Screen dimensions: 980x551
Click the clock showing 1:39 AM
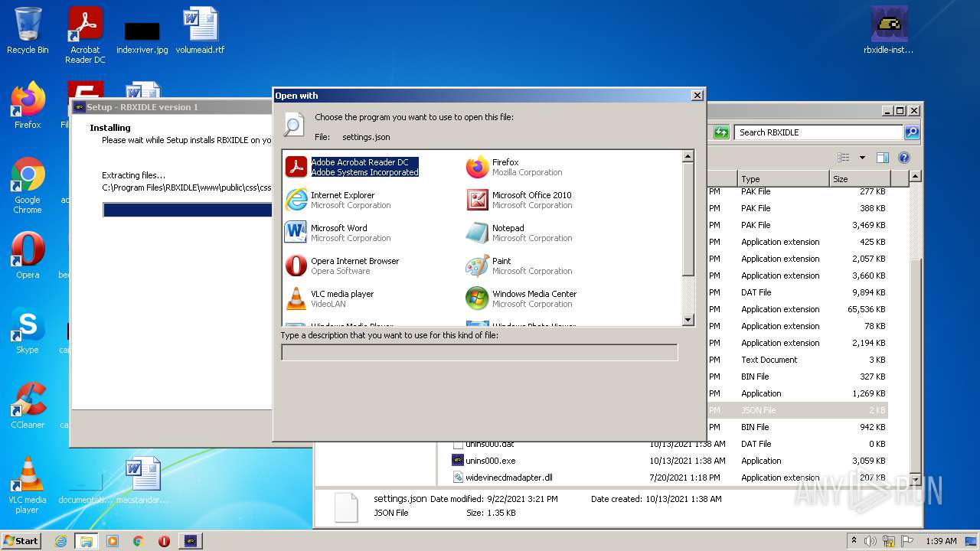tap(941, 541)
